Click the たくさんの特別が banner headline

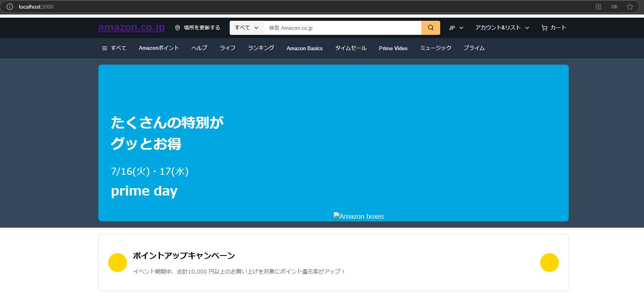point(167,123)
